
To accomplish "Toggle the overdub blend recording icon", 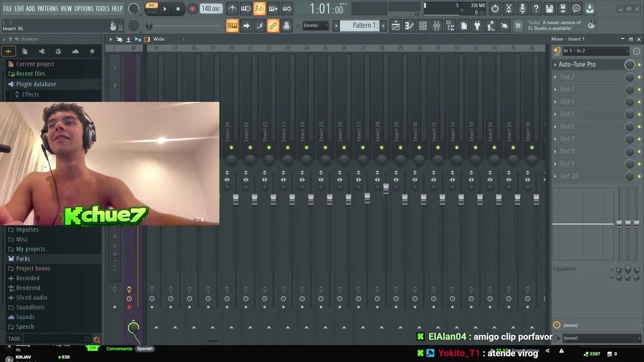I will 273,9.
